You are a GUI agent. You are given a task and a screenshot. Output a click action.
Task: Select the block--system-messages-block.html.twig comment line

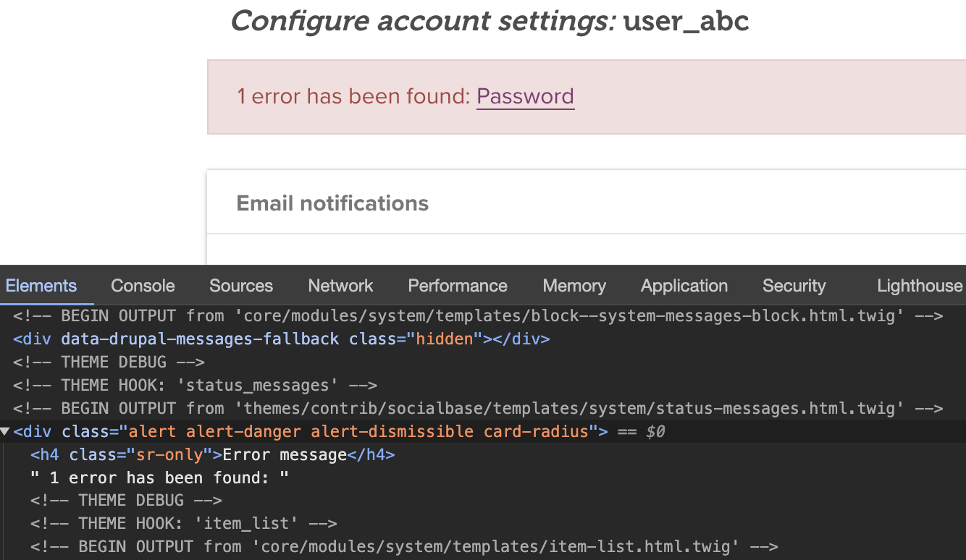[x=478, y=315]
